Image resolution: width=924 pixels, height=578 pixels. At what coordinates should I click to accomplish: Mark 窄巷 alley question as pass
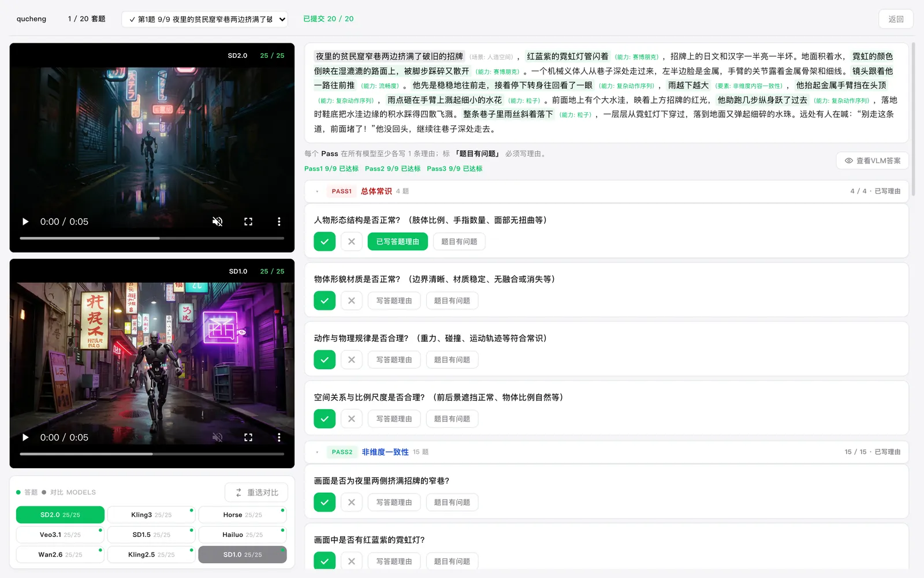tap(325, 502)
